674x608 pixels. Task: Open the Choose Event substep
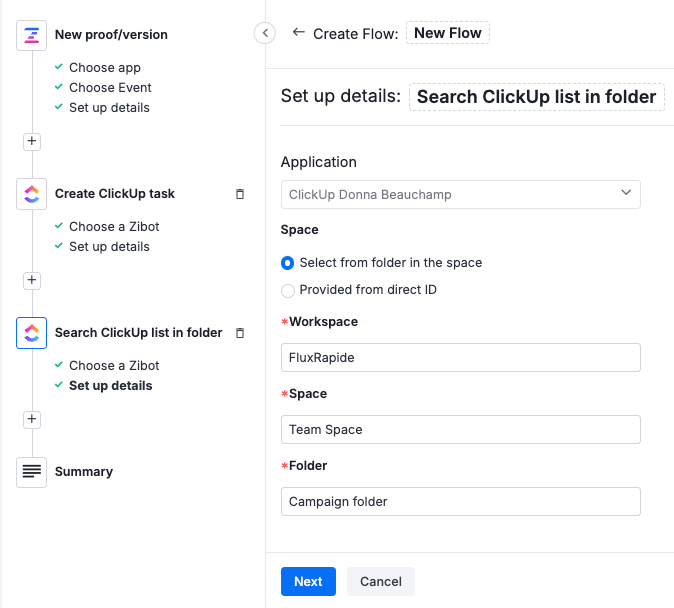(x=110, y=88)
